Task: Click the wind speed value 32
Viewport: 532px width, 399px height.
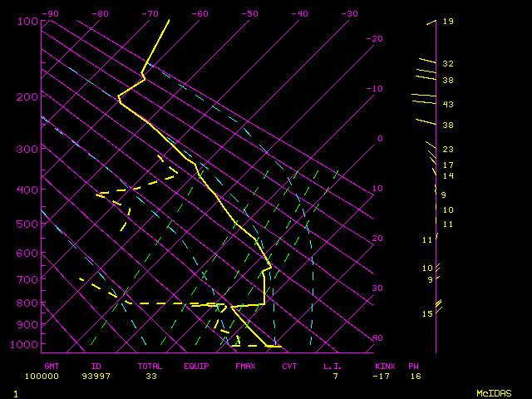Action: point(448,63)
